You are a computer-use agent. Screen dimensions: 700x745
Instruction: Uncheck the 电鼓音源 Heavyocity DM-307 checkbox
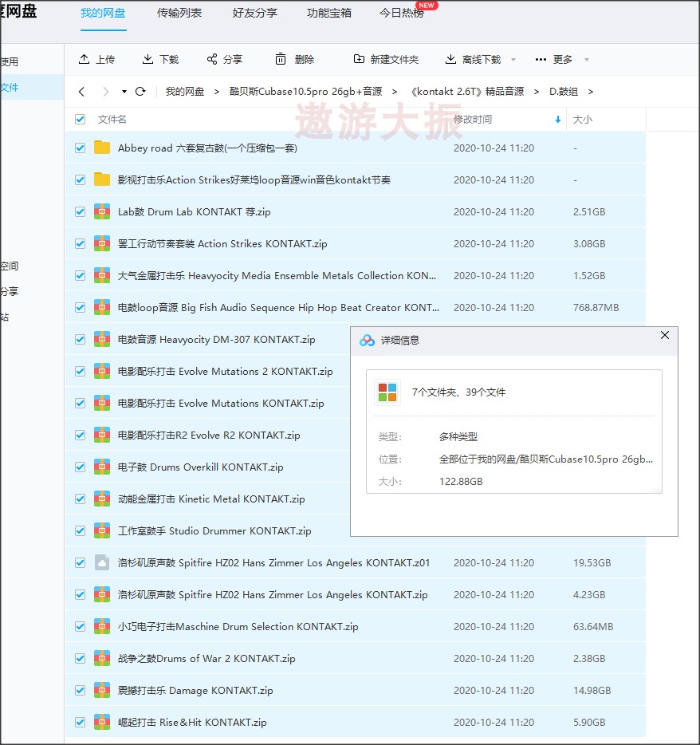click(x=81, y=339)
